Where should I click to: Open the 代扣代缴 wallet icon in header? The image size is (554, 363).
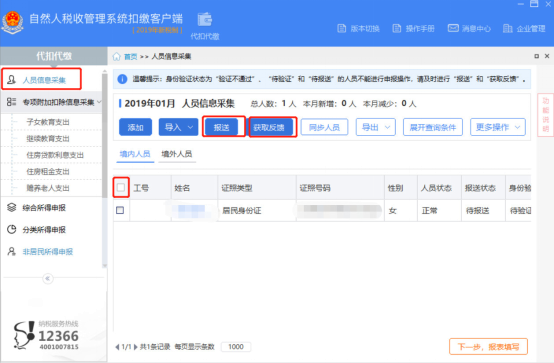tap(205, 19)
